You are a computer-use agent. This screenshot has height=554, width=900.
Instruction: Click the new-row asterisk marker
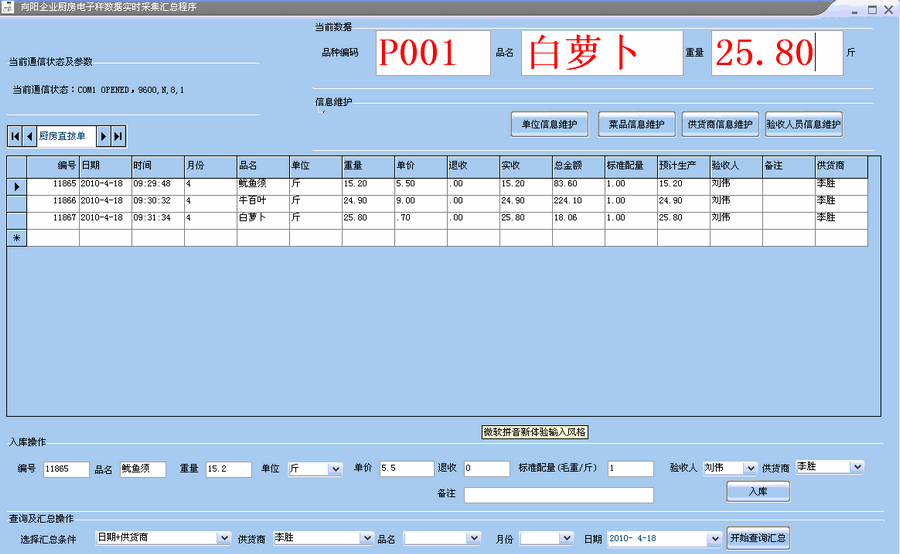[17, 238]
